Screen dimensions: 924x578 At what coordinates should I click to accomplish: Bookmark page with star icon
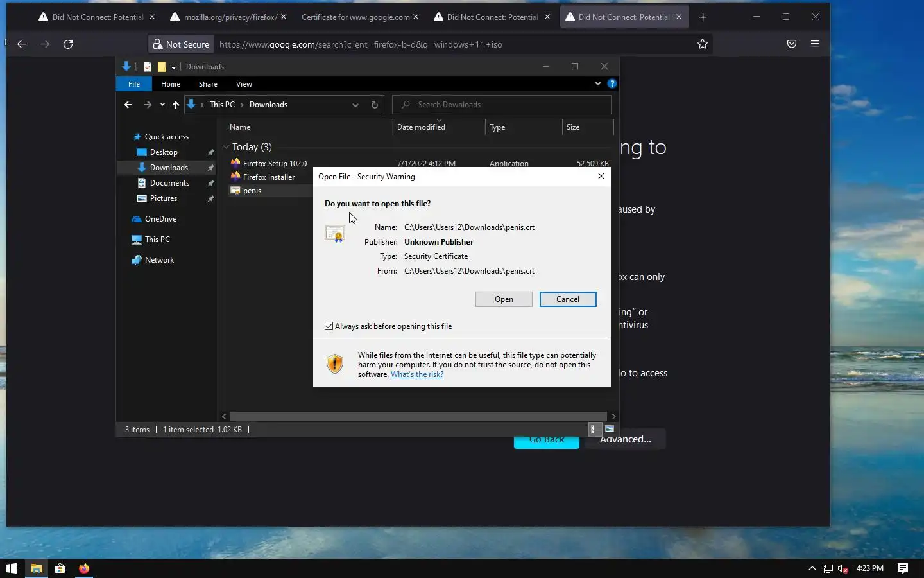point(703,44)
